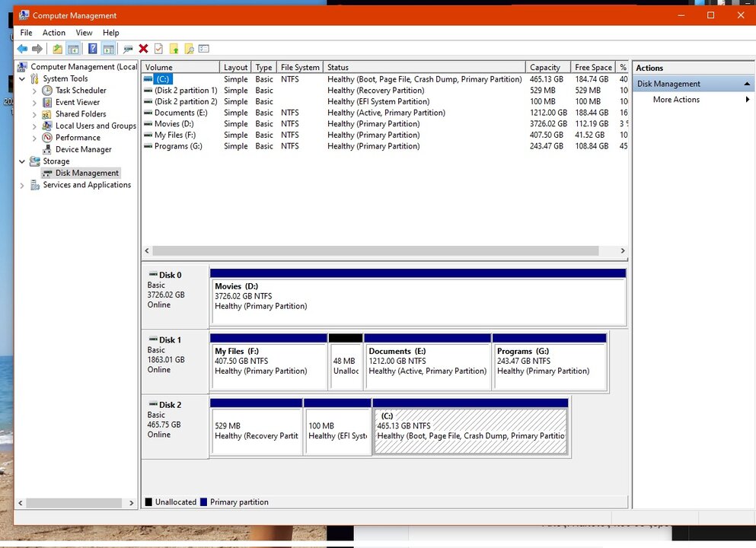Expand the Task Scheduler tree node
The height and width of the screenshot is (548, 756).
34,91
